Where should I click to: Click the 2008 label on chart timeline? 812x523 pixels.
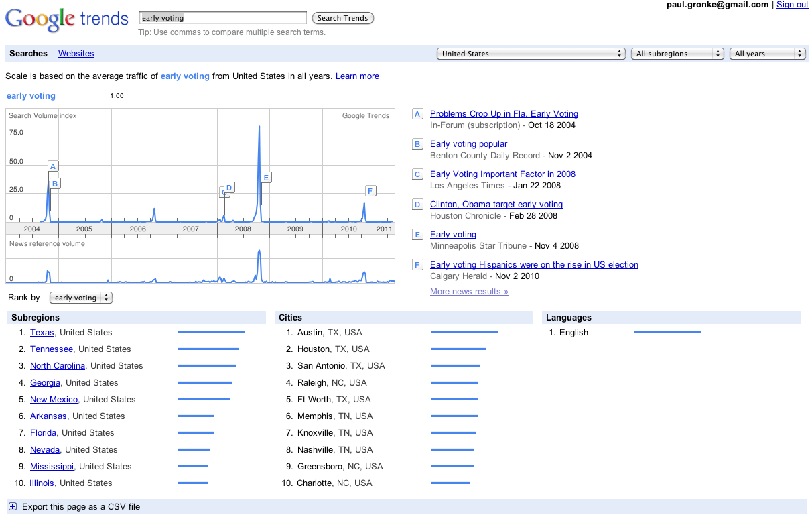click(x=243, y=229)
